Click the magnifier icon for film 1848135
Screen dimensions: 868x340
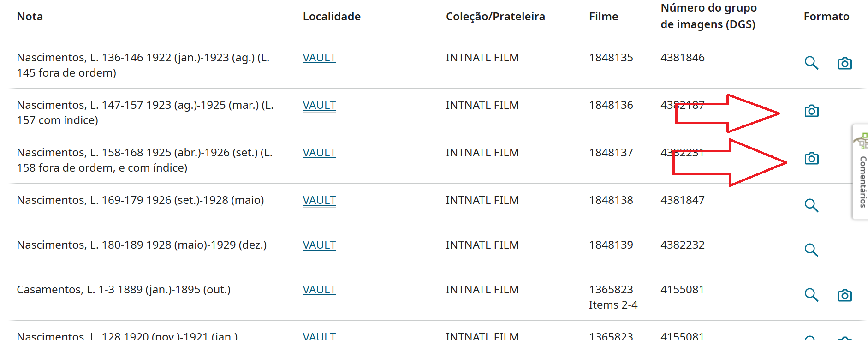coord(811,63)
